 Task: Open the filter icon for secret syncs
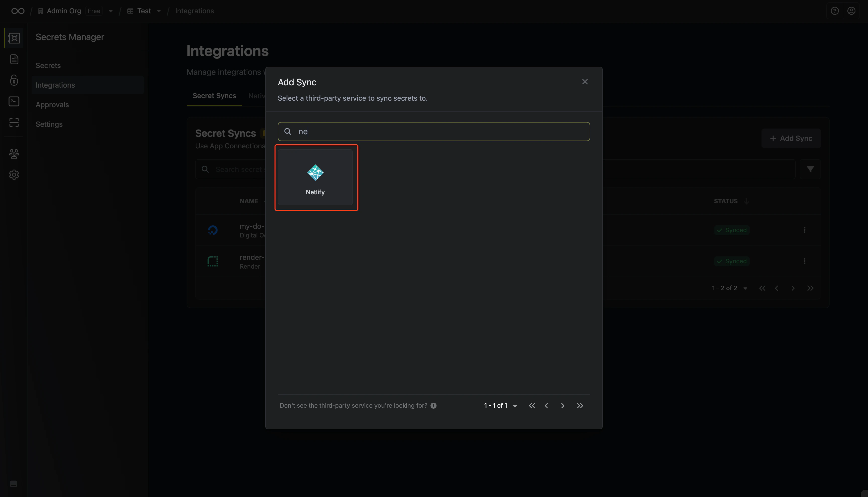[810, 169]
